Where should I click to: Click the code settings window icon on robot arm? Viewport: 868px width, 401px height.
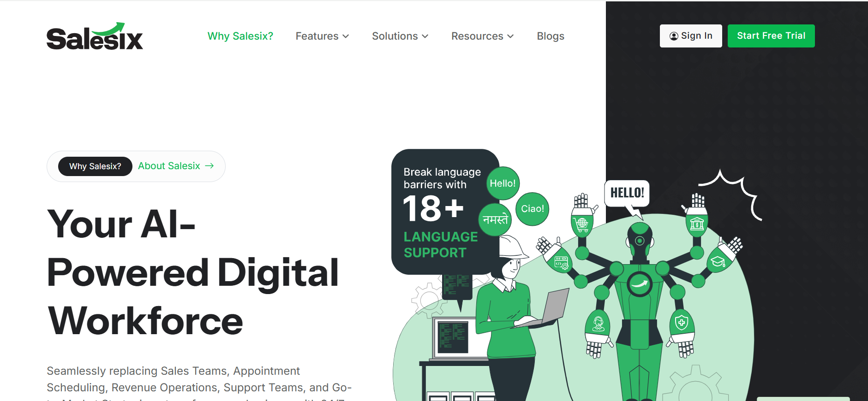coord(561,263)
